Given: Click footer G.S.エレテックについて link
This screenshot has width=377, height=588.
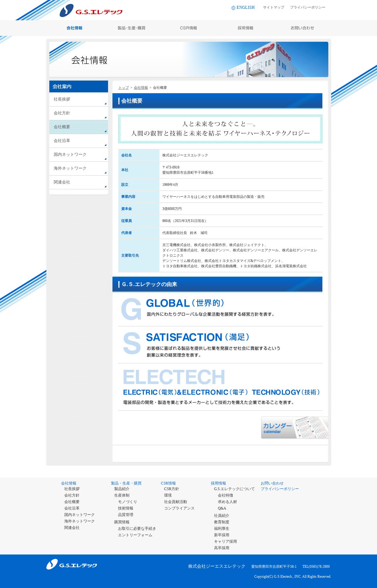Looking at the screenshot, I should [x=234, y=489].
